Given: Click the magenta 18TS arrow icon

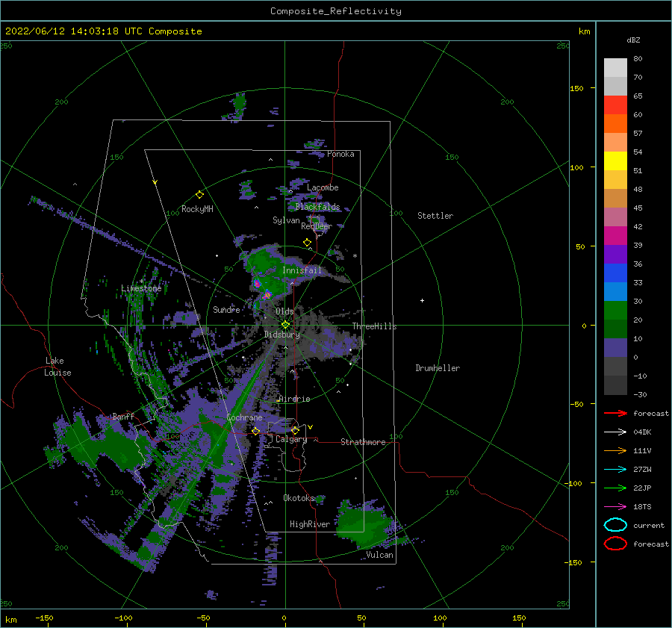Looking at the screenshot, I should 615,507.
